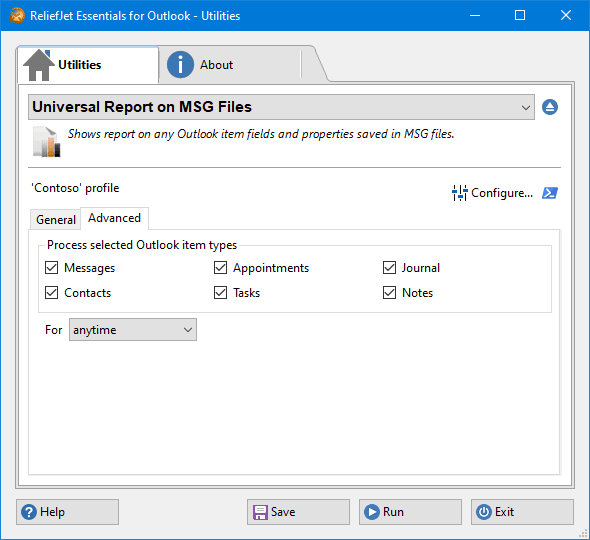Screen dimensions: 590x540
Task: Uncheck the Messages checkbox
Action: point(52,268)
